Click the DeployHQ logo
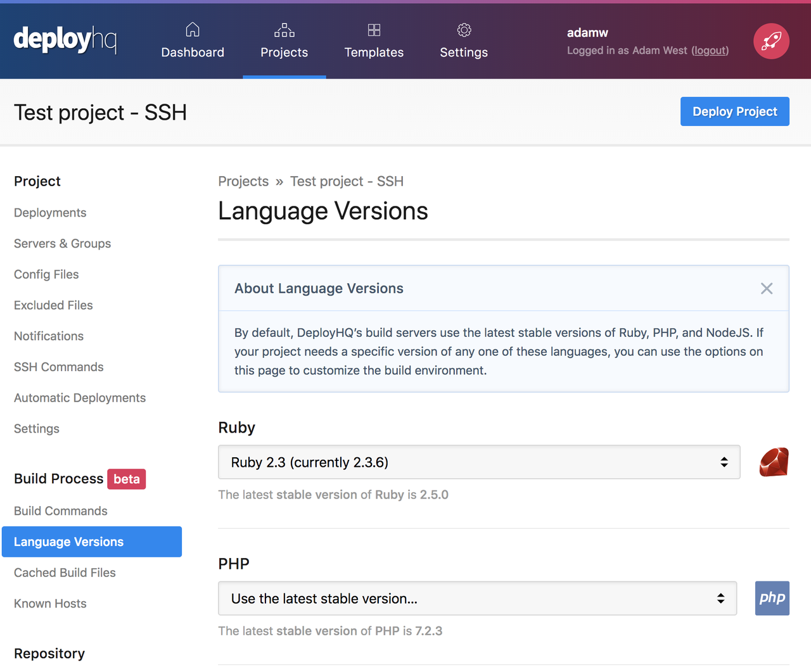The image size is (811, 672). [x=65, y=40]
